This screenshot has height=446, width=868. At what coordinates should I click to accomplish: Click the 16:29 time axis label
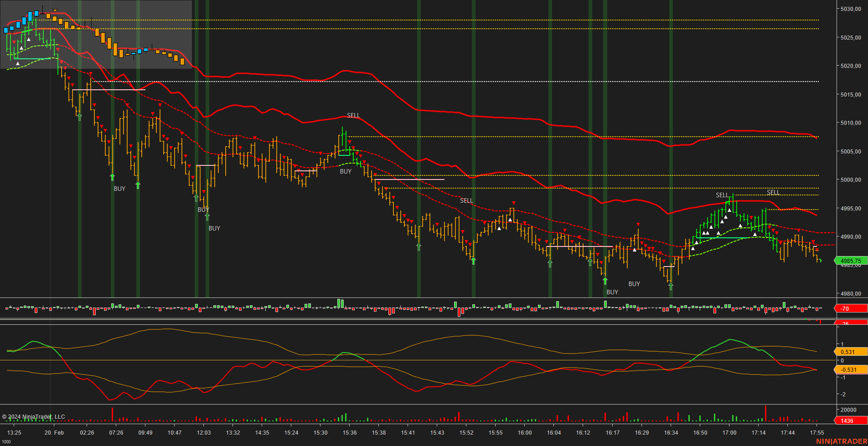(642, 433)
